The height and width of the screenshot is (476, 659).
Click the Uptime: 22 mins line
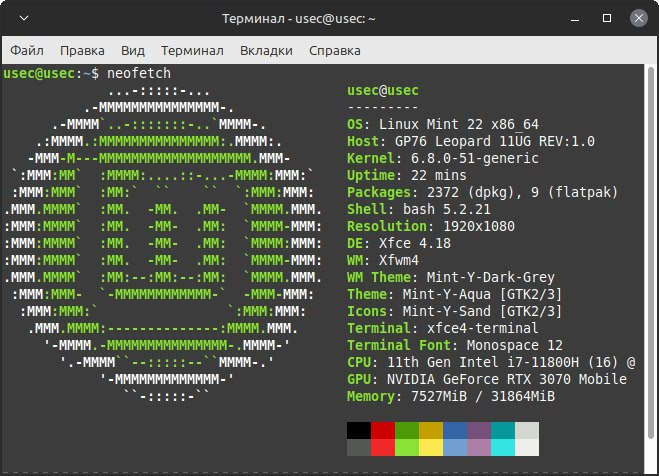(x=407, y=175)
